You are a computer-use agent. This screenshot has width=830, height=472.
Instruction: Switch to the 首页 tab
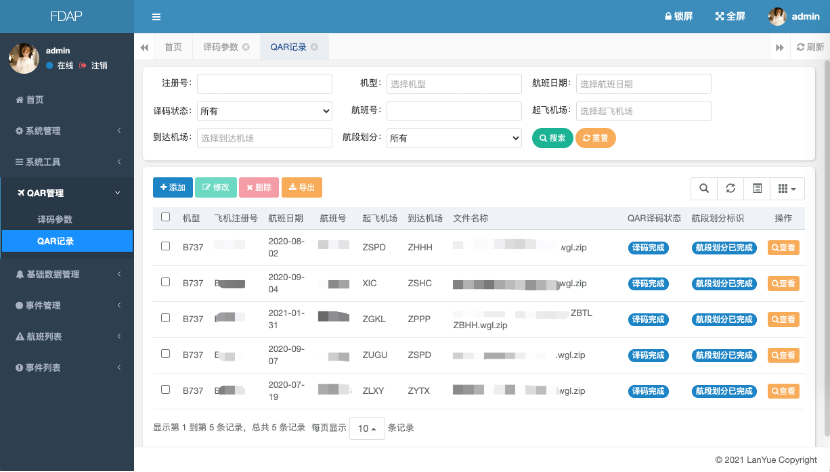[x=173, y=47]
